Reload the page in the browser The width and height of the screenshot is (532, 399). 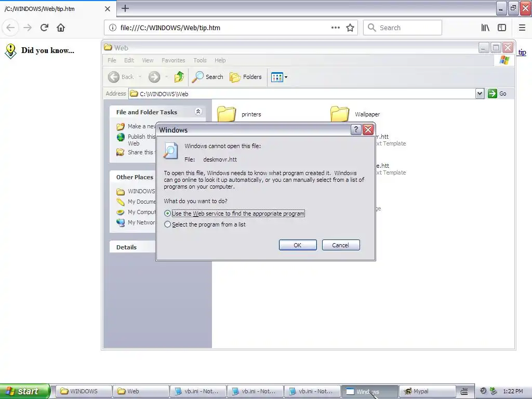(44, 28)
